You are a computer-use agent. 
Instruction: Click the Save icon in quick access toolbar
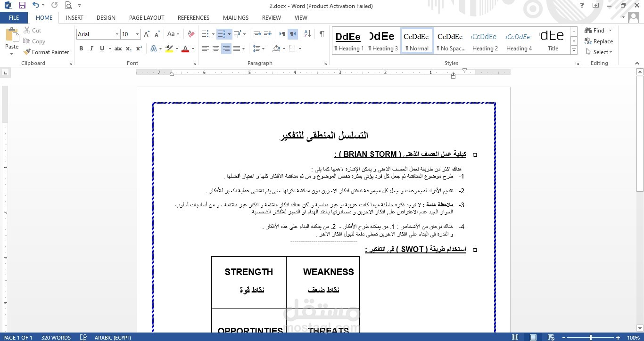22,6
